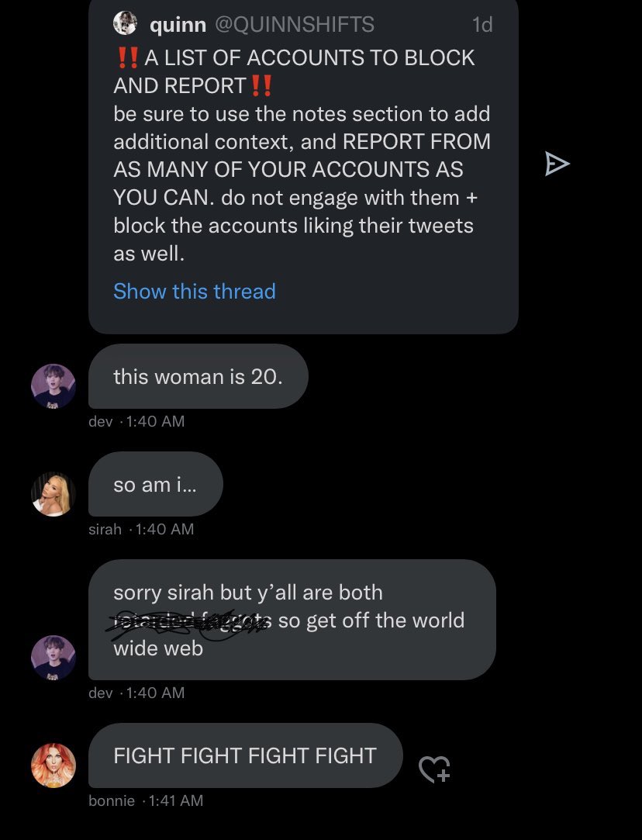Tap the "dev · 1:40 AM" label under third message
Image resolution: width=642 pixels, height=840 pixels.
pos(136,693)
